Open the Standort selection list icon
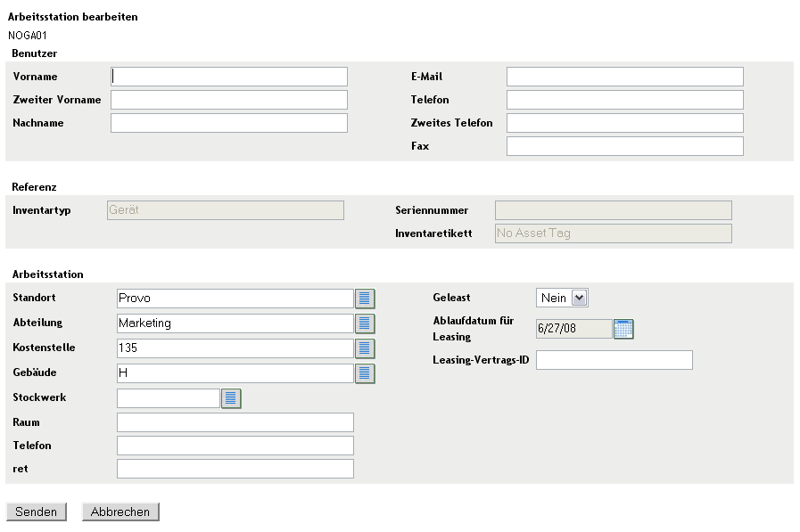Viewport: 800px width, 532px height. 365,299
